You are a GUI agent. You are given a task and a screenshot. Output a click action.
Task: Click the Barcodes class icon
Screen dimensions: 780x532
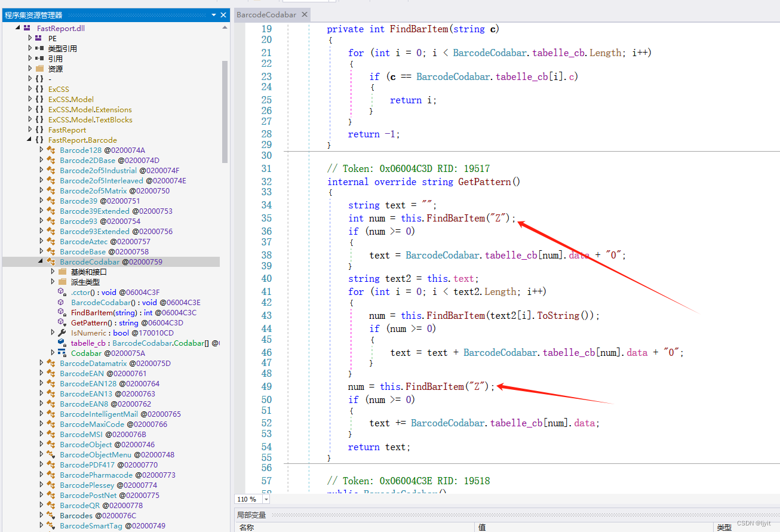coord(51,515)
